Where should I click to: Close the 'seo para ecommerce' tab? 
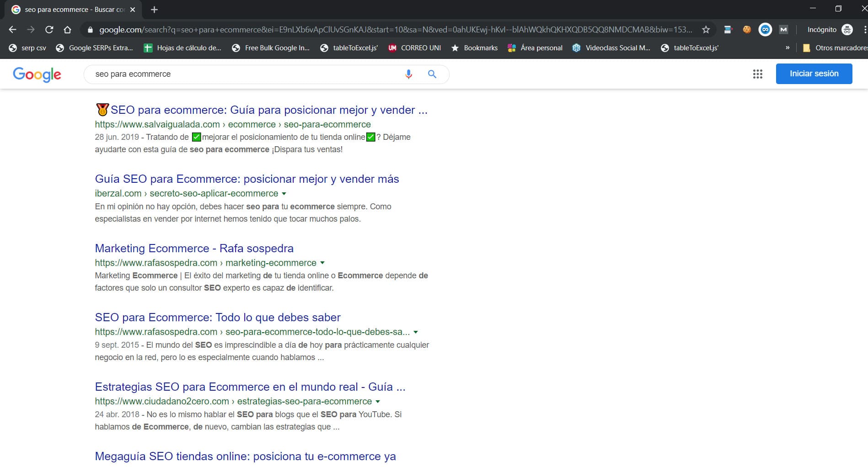pyautogui.click(x=133, y=10)
